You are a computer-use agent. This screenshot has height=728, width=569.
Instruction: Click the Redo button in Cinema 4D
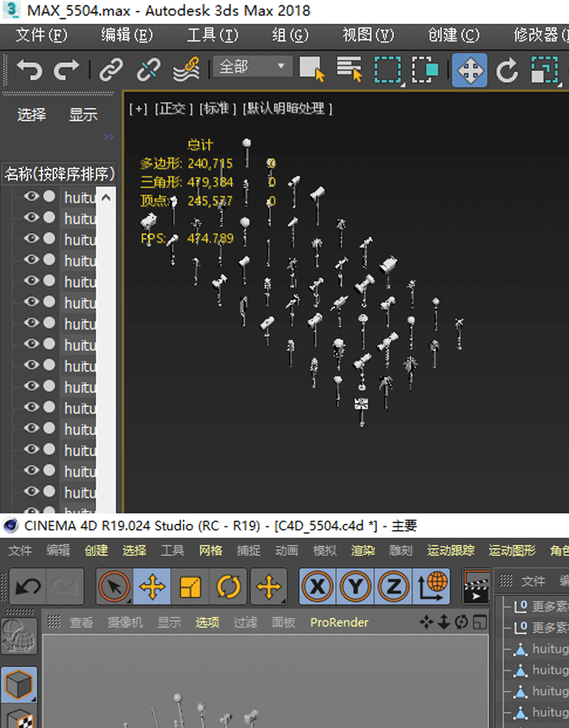pyautogui.click(x=65, y=587)
